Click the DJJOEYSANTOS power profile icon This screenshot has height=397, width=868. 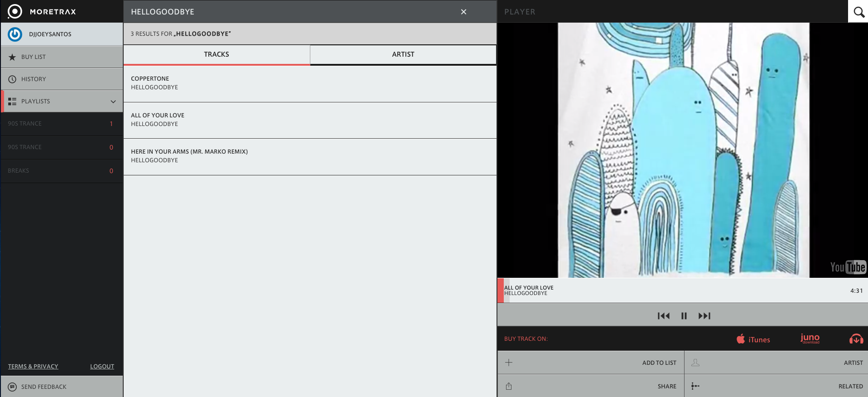pyautogui.click(x=15, y=34)
